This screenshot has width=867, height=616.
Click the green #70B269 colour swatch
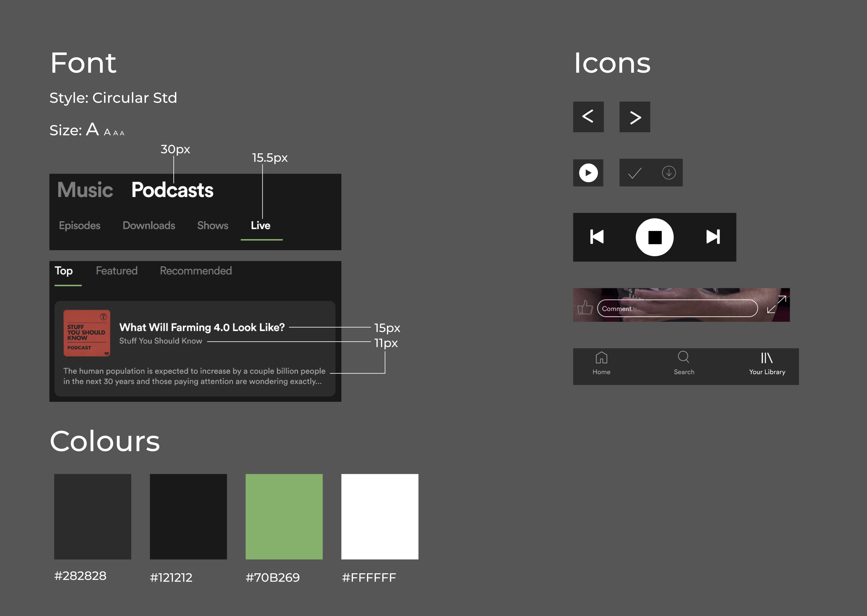(284, 516)
